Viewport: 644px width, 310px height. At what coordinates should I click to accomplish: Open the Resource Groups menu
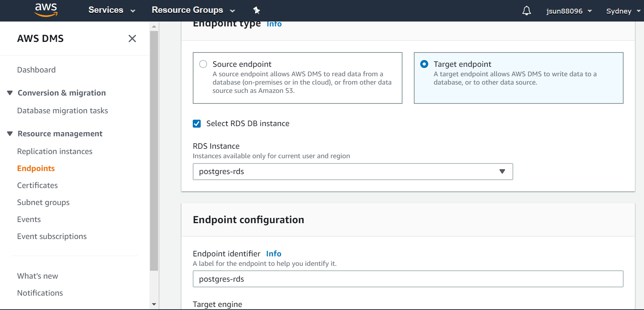coord(193,10)
